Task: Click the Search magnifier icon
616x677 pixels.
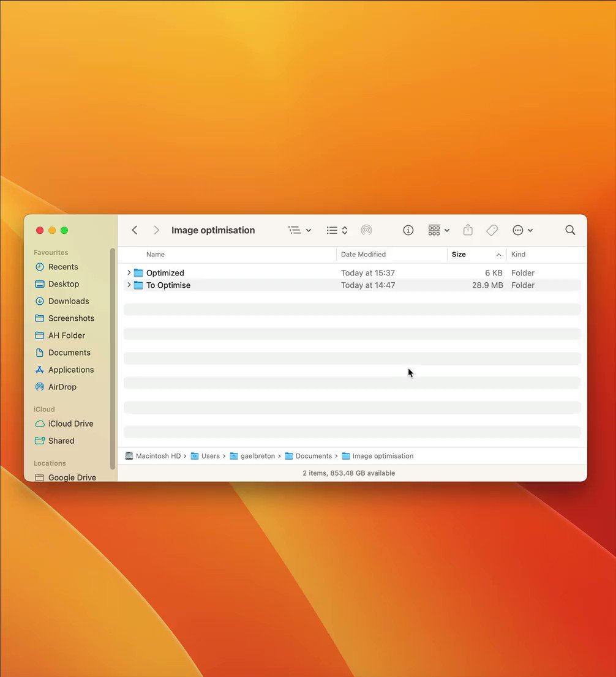Action: click(570, 230)
